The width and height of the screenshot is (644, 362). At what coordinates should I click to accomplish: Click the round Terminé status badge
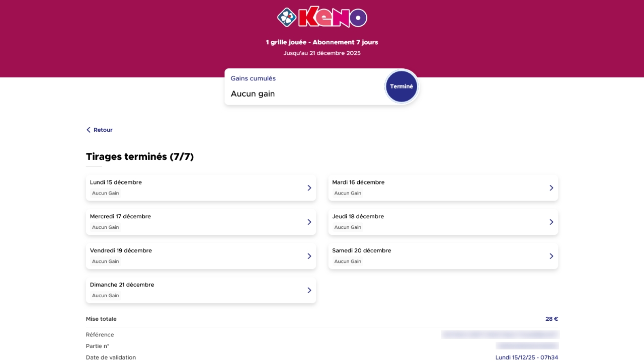click(x=401, y=86)
